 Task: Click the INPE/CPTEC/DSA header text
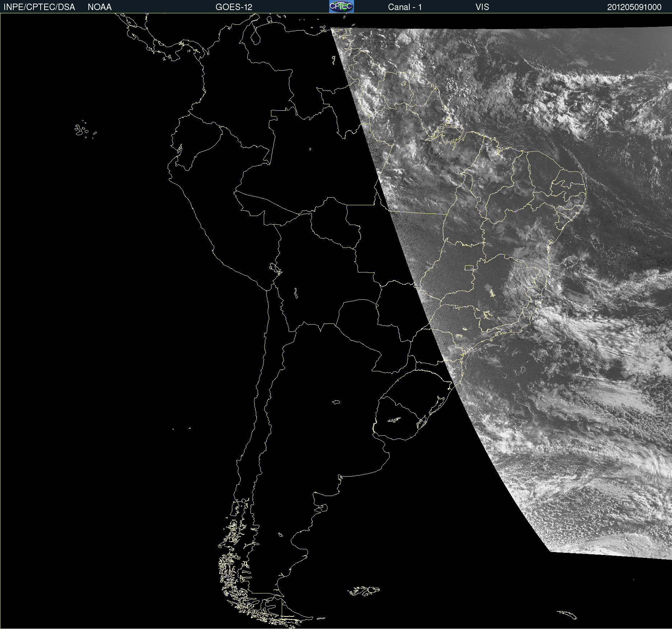pyautogui.click(x=39, y=7)
